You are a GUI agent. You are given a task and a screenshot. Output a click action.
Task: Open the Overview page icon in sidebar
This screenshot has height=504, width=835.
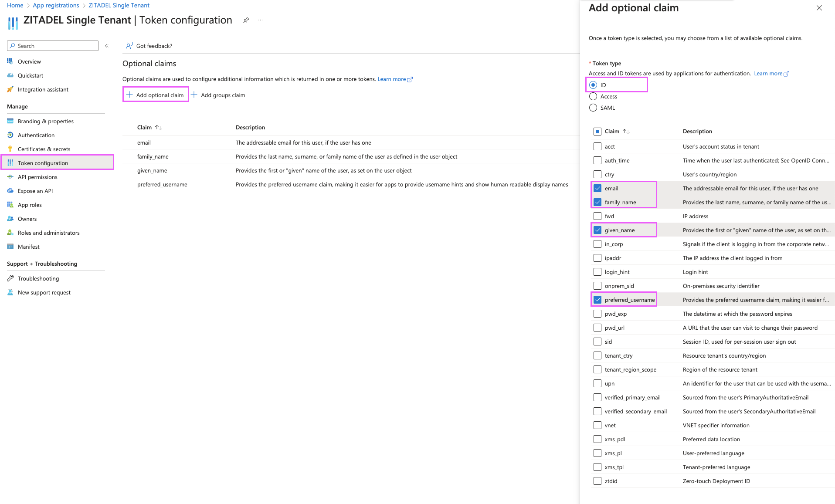[x=10, y=61]
